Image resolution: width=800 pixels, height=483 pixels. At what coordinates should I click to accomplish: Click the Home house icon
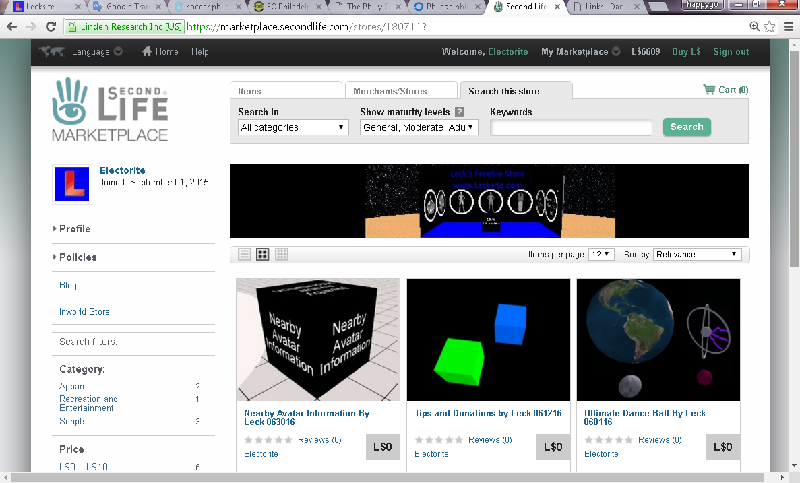(x=147, y=51)
